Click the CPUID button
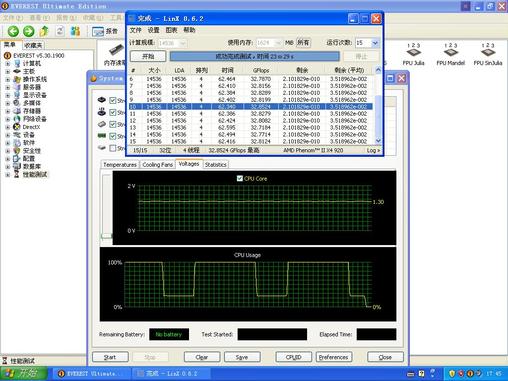508x381 pixels. [x=294, y=357]
